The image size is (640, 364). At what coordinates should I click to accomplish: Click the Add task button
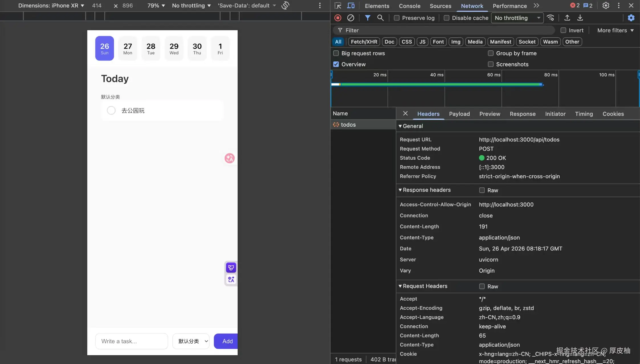click(x=227, y=341)
